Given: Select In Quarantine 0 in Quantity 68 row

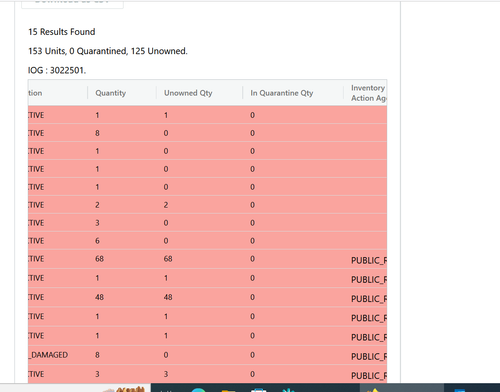Looking at the screenshot, I should coord(252,259).
